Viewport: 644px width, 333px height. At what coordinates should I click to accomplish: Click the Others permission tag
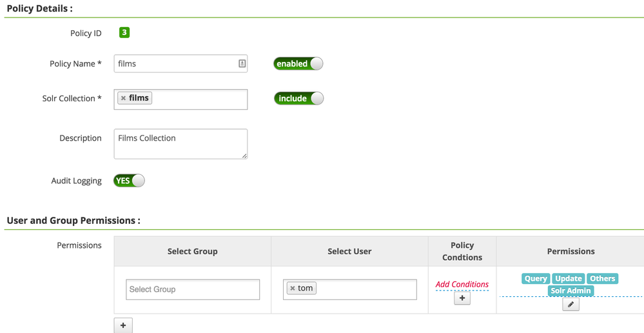click(x=603, y=279)
